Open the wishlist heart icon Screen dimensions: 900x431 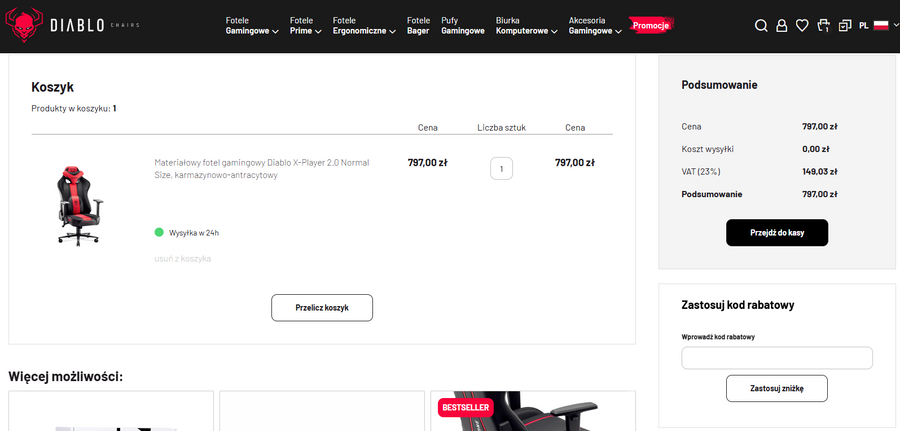point(802,26)
